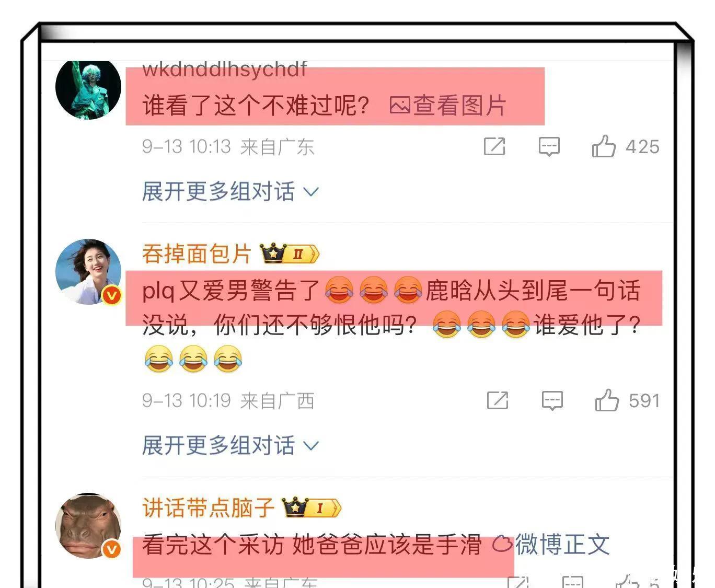Open the crown level badge beside 讲话带点脑子
This screenshot has width=715, height=588.
click(312, 508)
